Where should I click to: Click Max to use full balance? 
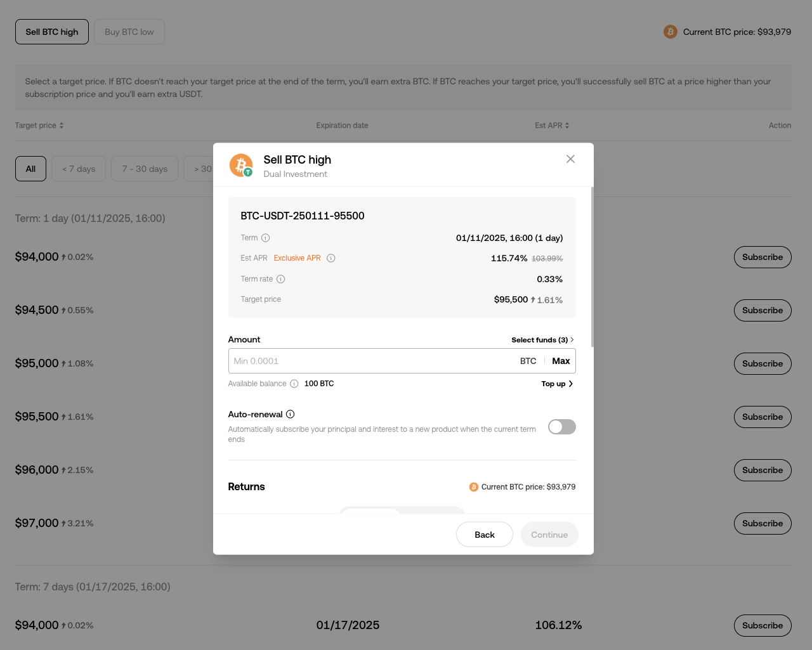coord(561,360)
